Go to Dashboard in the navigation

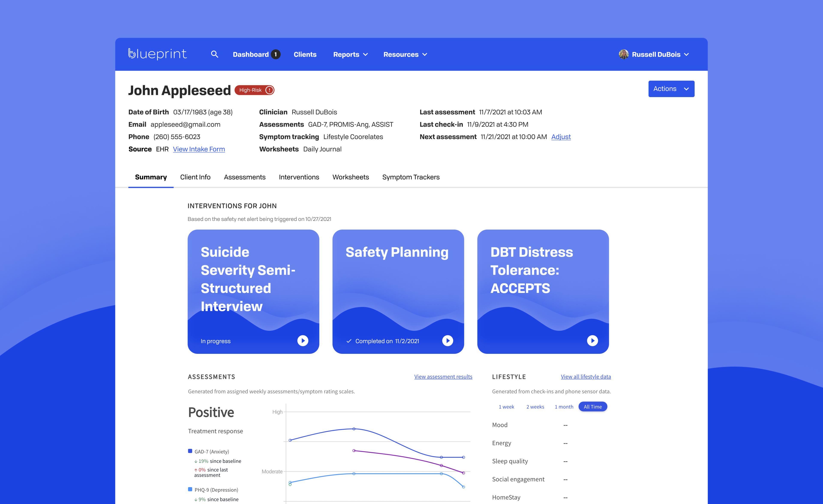click(x=251, y=54)
